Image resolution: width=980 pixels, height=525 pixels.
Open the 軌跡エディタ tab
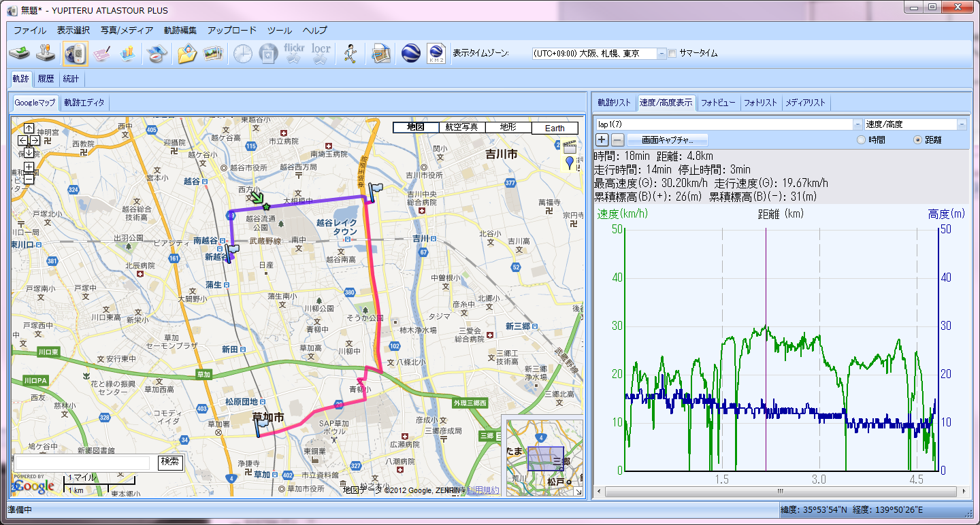click(84, 103)
